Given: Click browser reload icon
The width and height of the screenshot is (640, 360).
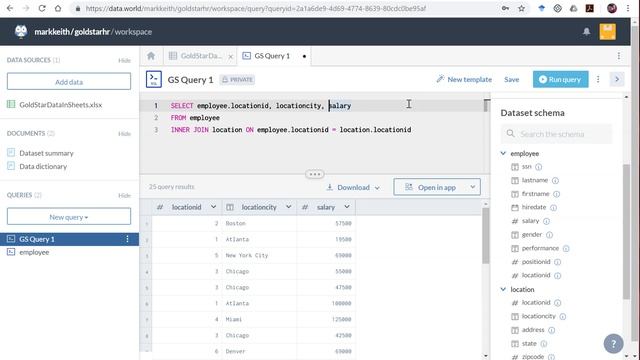Looking at the screenshot, I should [x=42, y=8].
